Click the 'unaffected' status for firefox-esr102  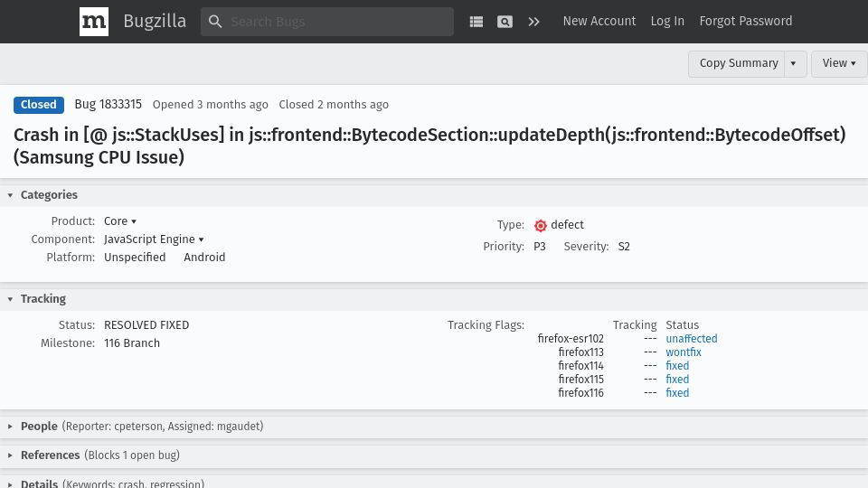(692, 338)
